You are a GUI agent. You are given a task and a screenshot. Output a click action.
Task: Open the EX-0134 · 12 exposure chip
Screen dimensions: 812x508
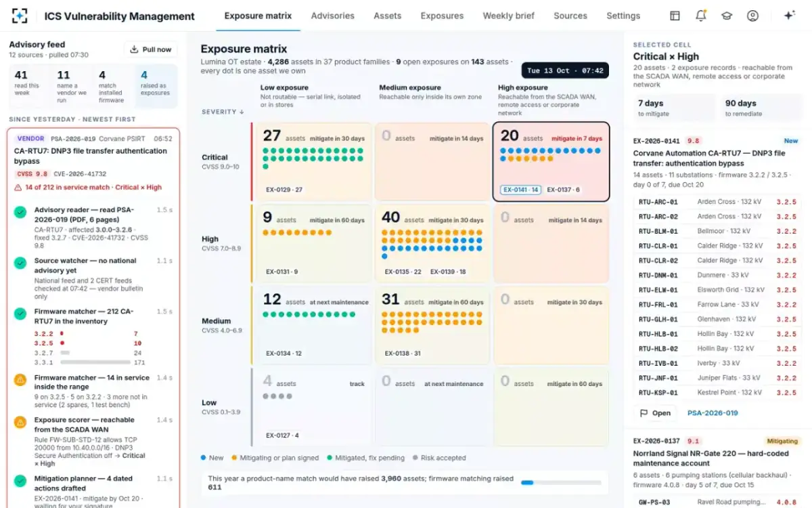click(x=284, y=353)
